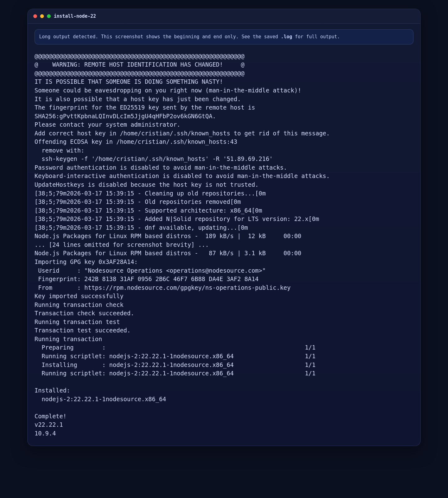Click the '24 lines omitted for screenshot brevity' line

pyautogui.click(x=122, y=245)
